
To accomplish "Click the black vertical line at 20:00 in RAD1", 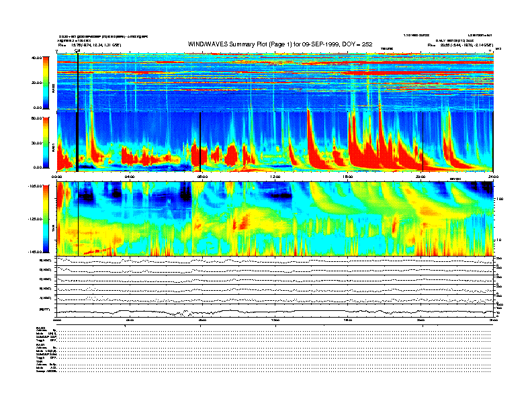I will click(x=423, y=142).
